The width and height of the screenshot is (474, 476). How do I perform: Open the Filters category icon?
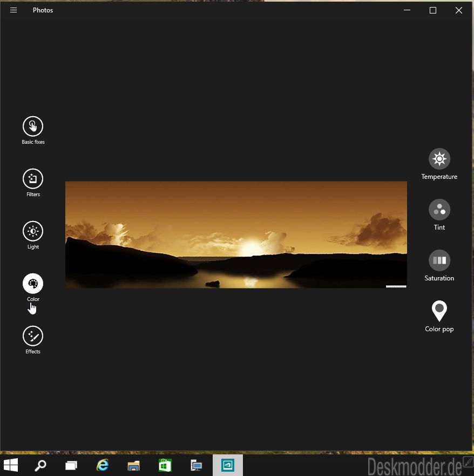click(33, 178)
